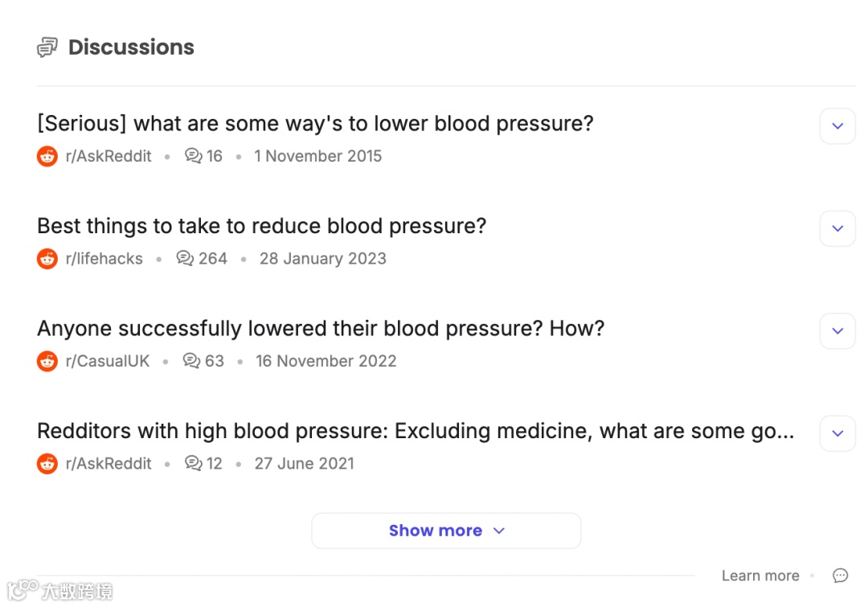Viewport: 868px width, 607px height.
Task: Click the feedback chat icon near Learn more
Action: (840, 576)
